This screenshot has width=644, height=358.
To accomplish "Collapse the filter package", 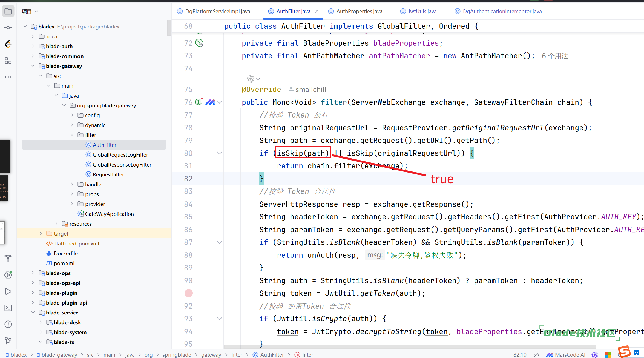I will (x=72, y=135).
